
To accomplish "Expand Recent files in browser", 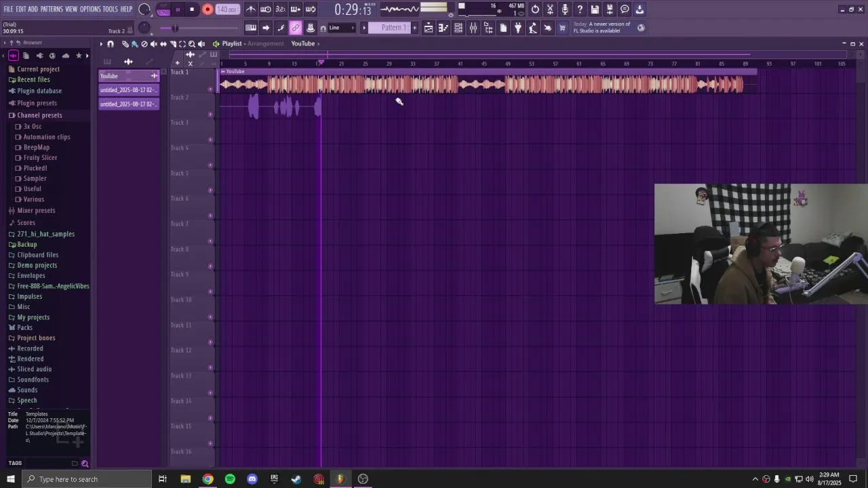I will [33, 79].
